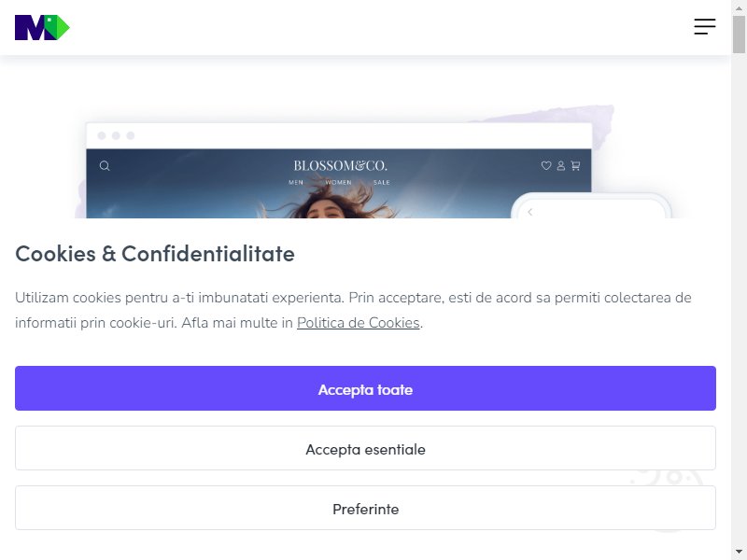Click the search icon in Blossom&Co mockup
Viewport: 747px width, 560px height.
tap(105, 166)
